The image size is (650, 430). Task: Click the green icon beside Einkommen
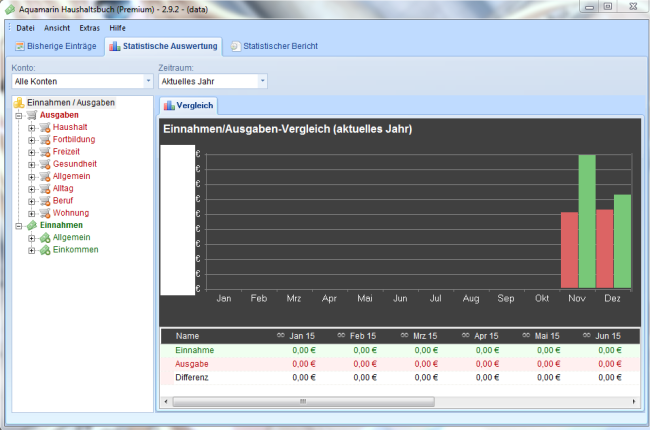45,250
